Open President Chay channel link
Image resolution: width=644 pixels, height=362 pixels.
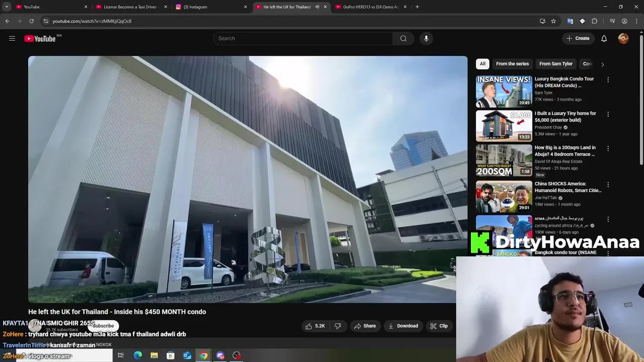548,127
